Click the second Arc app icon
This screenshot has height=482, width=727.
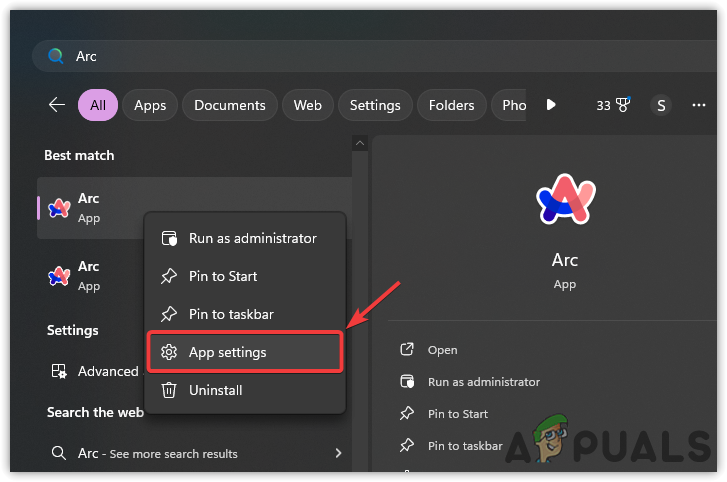tap(59, 276)
